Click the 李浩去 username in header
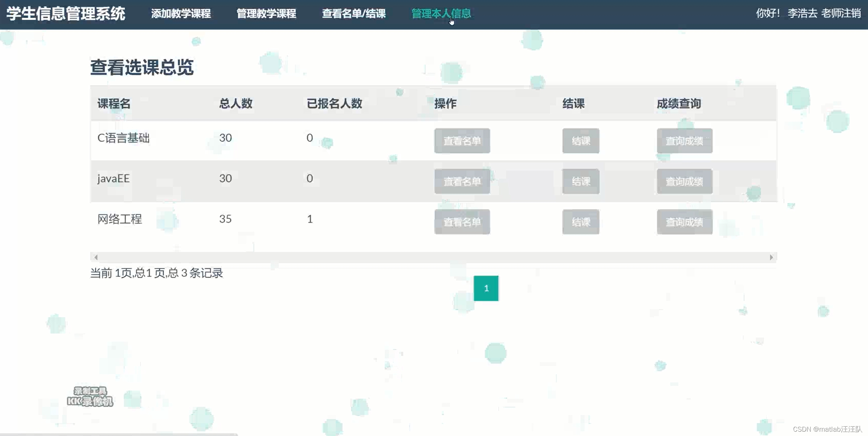This screenshot has height=436, width=868. [802, 13]
